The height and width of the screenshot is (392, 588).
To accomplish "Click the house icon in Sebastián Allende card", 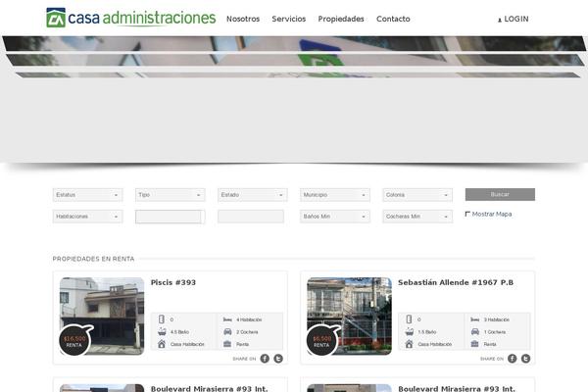I will [x=409, y=344].
